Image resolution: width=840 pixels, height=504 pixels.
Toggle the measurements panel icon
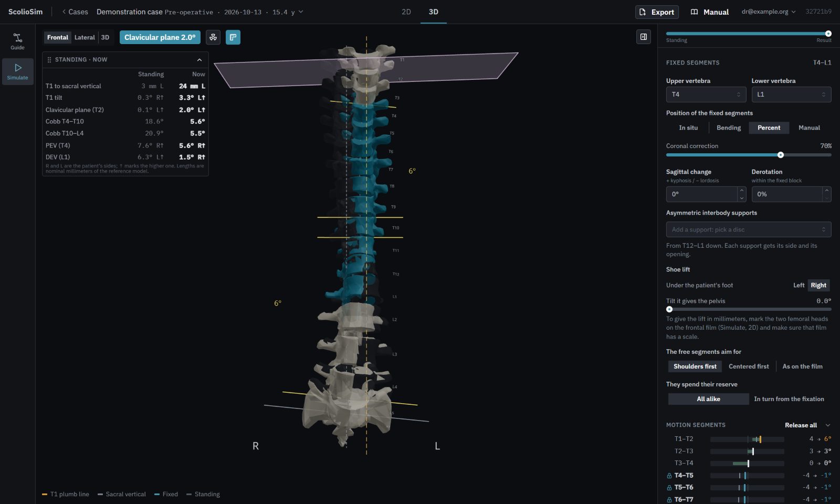pos(233,37)
